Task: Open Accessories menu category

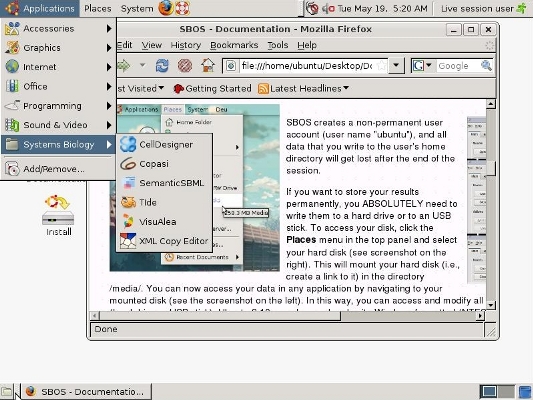Action: [58, 29]
